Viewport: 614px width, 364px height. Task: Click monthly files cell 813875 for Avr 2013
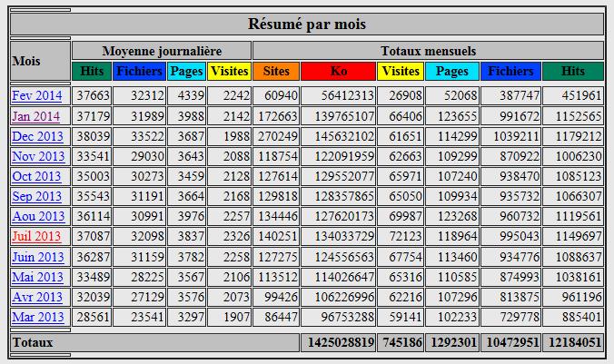point(510,297)
